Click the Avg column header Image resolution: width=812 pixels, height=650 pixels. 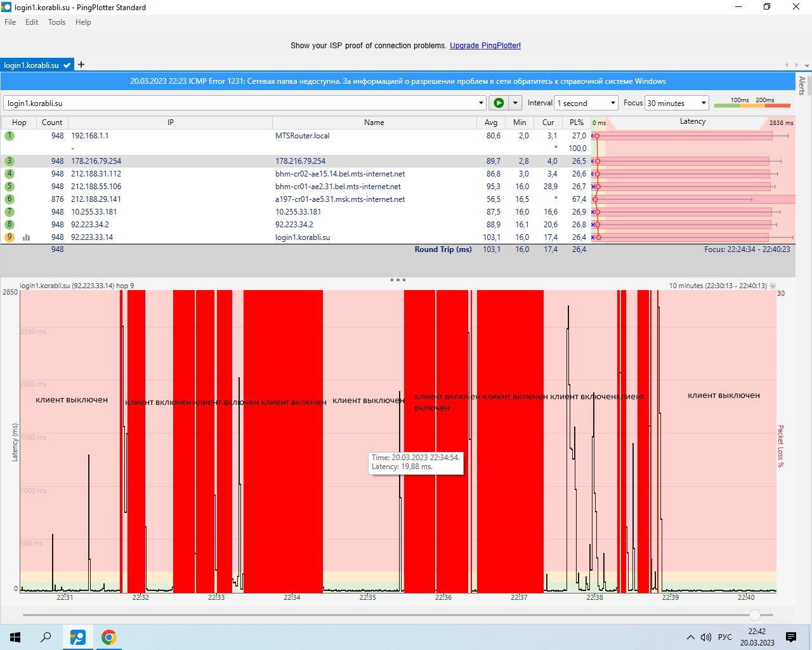pos(491,123)
